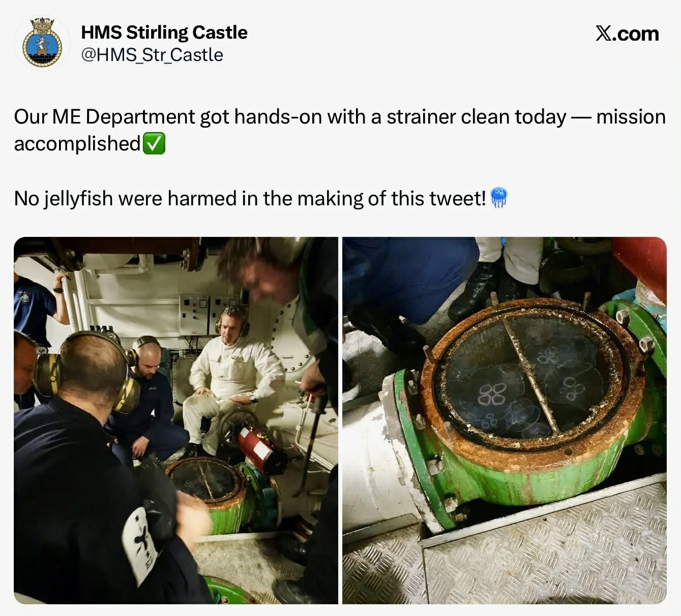
Task: Open the right photo of the open strainer
Action: point(505,420)
